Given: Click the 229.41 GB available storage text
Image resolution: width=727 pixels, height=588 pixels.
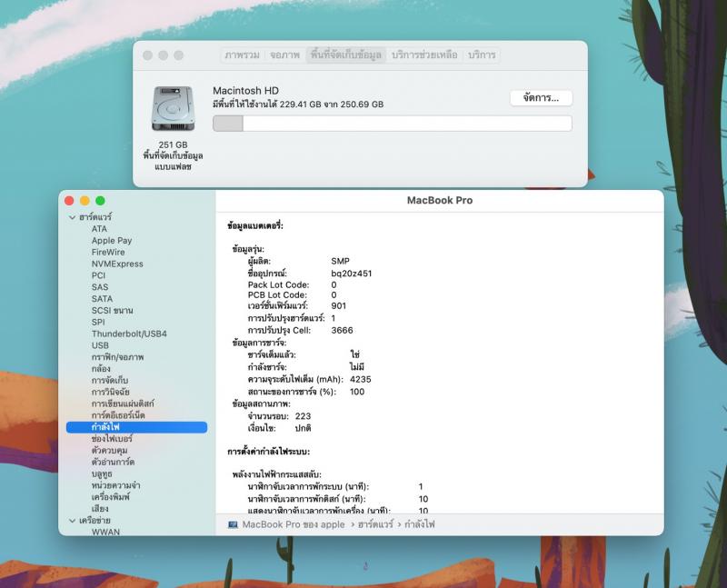Looking at the screenshot, I should click(300, 105).
